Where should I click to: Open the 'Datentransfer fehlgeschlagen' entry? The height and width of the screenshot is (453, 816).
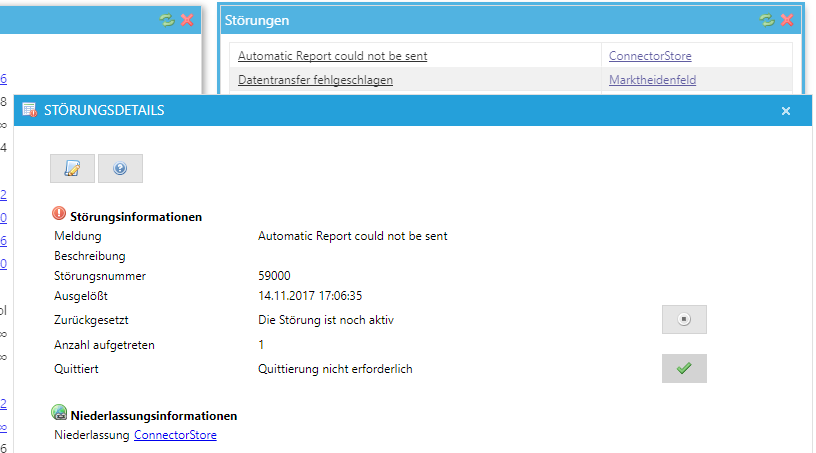click(315, 80)
